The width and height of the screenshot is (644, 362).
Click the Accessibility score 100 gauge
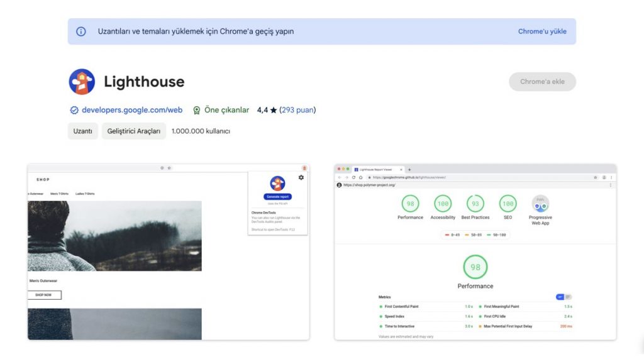click(443, 204)
